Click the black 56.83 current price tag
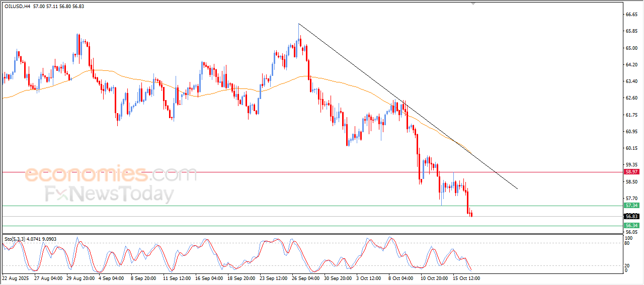 (631, 216)
